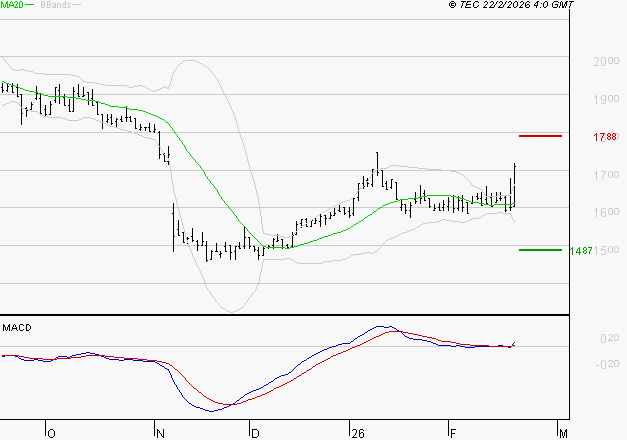Click the N month axis marker
The width and height of the screenshot is (627, 440).
point(160,434)
